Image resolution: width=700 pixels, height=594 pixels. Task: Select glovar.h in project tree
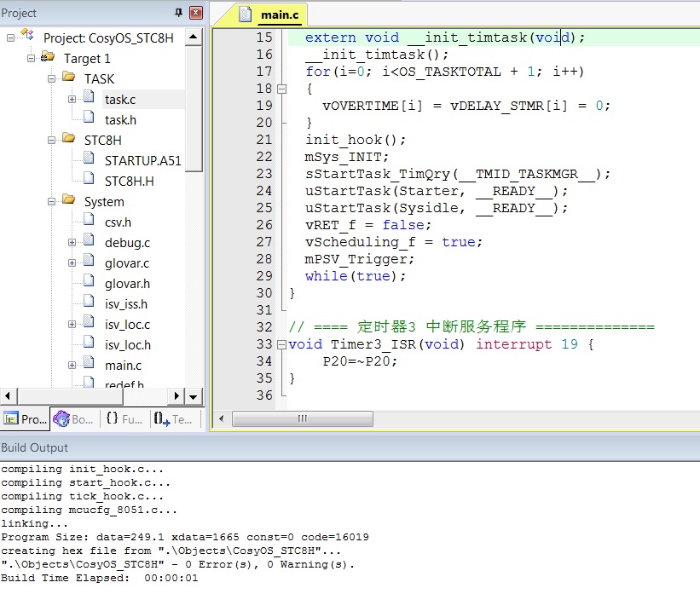(127, 284)
